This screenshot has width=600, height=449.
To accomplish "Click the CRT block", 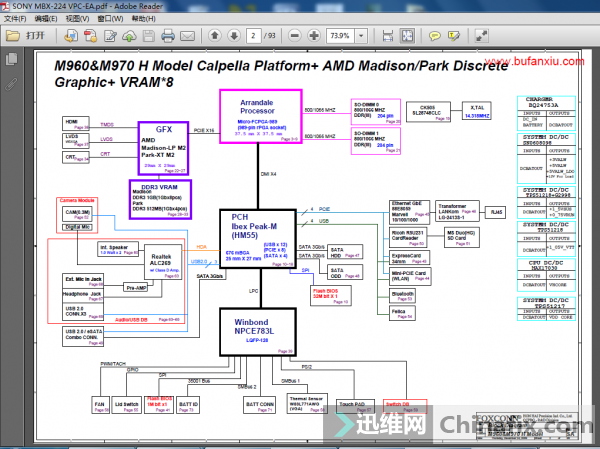I will click(76, 157).
